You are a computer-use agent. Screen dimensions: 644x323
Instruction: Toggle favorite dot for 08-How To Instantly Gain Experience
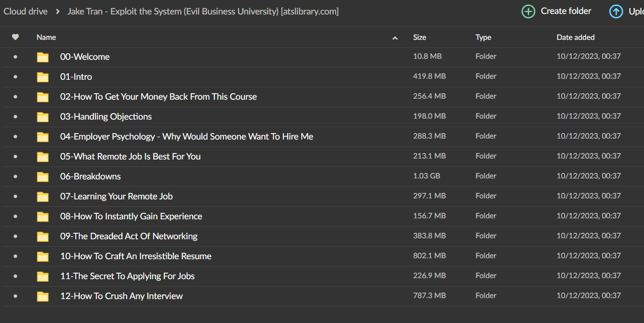coord(15,217)
